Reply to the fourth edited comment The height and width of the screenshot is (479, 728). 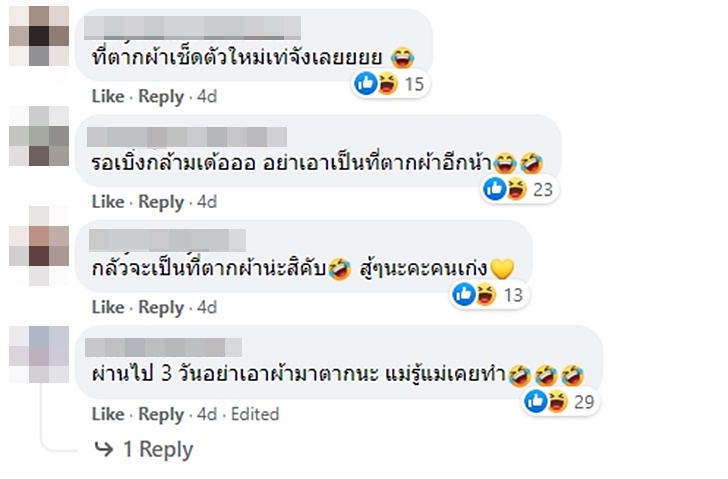[161, 414]
